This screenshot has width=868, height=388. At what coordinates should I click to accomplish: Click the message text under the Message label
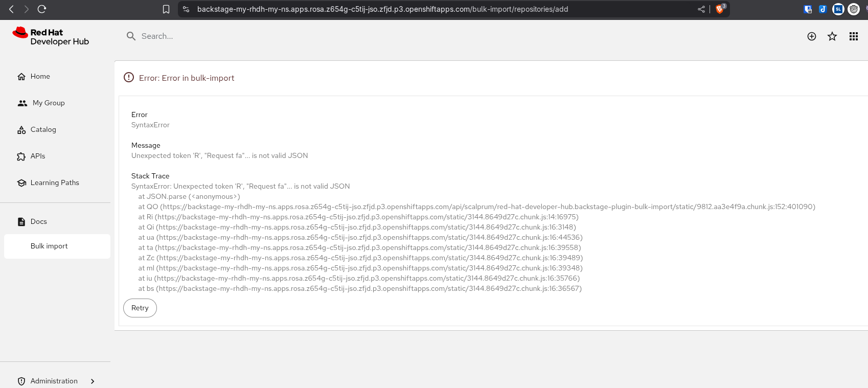coord(220,155)
